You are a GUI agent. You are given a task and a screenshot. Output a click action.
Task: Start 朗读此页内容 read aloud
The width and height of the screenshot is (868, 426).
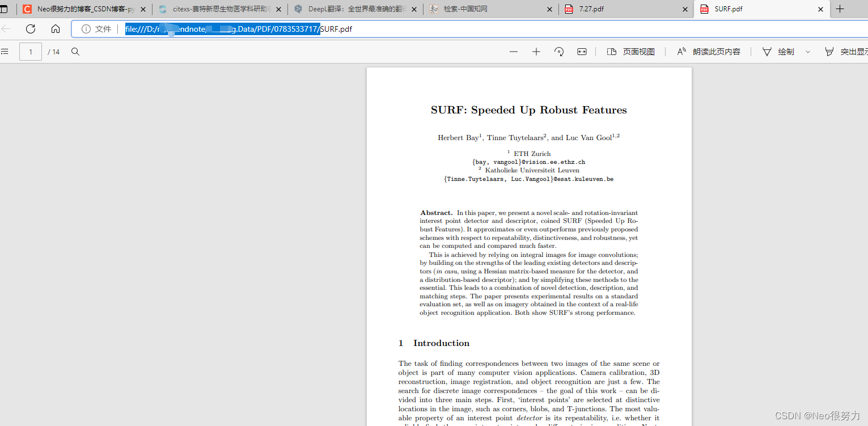(x=709, y=52)
